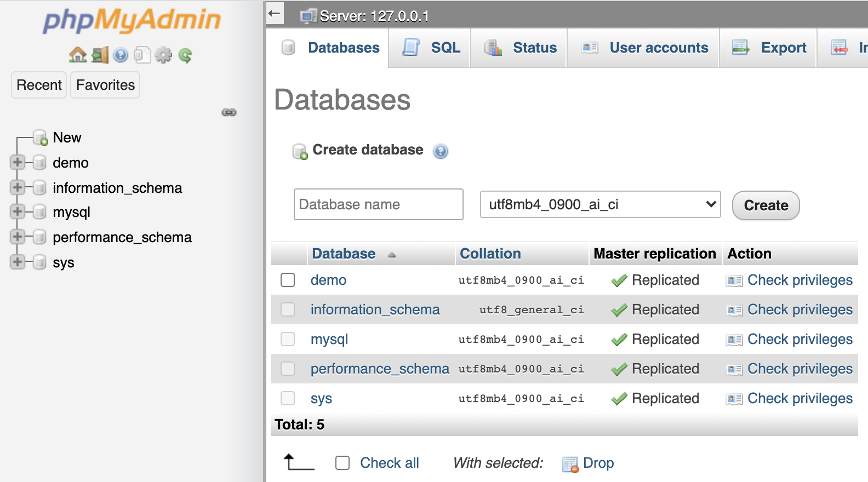868x482 pixels.
Task: Click the up arrow icon left of Check all
Action: [299, 462]
